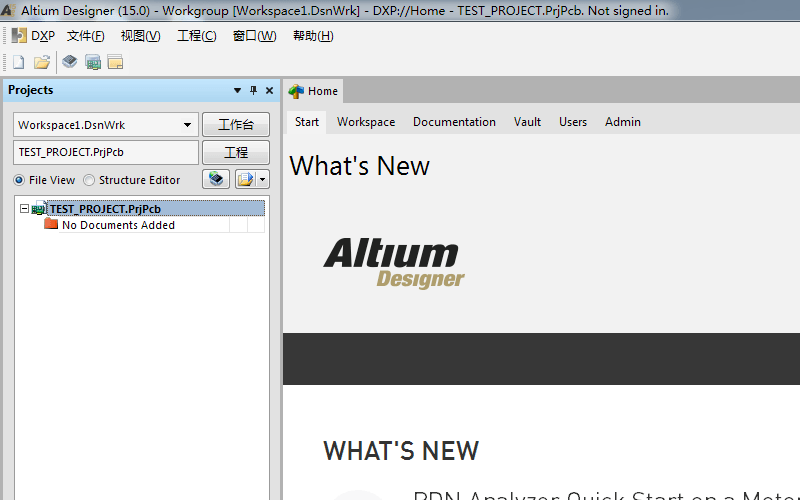The width and height of the screenshot is (800, 500).
Task: Open the 文件(F) menu
Action: [x=85, y=36]
